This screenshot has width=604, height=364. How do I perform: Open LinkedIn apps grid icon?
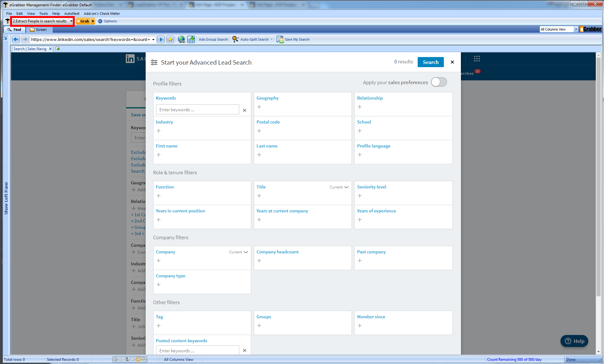(x=477, y=59)
